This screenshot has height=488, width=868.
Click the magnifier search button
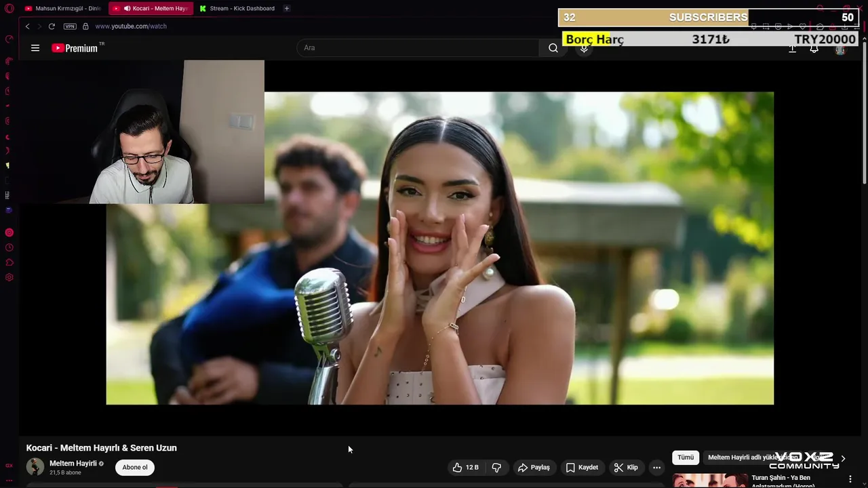tap(553, 48)
